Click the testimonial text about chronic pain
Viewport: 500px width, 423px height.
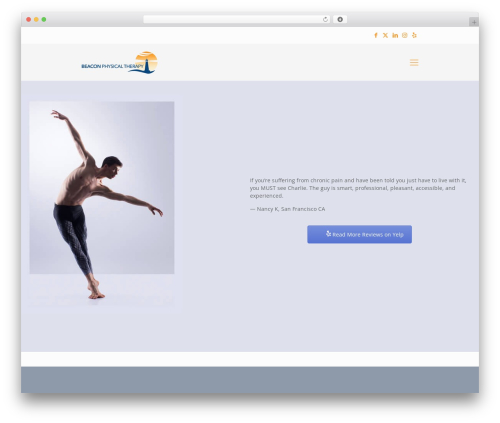coord(358,188)
